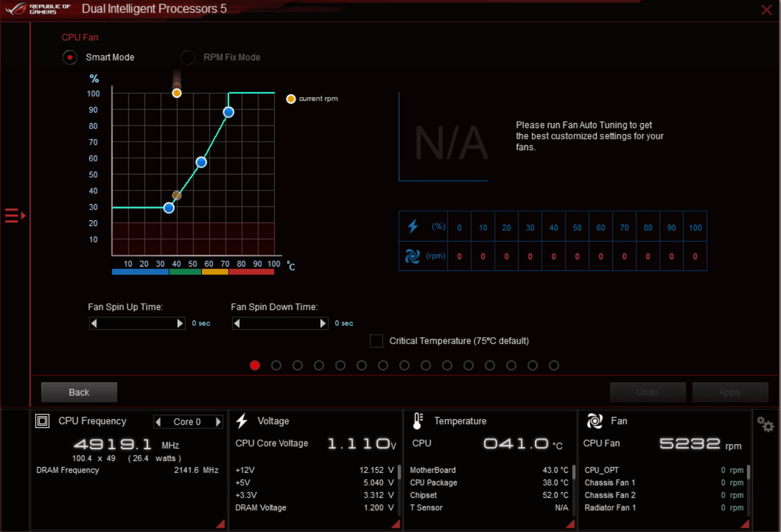
Task: Click the current rpm legend dot
Action: click(291, 99)
